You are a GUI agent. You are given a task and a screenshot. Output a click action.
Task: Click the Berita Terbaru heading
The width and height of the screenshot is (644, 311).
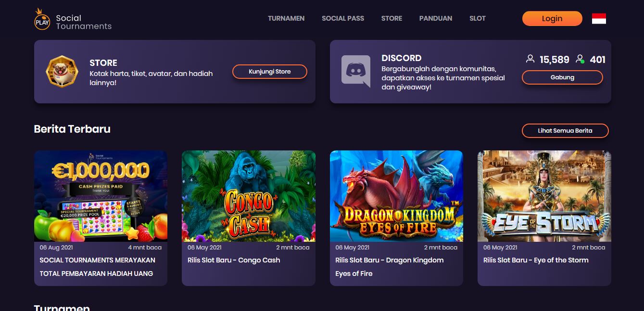pyautogui.click(x=72, y=129)
